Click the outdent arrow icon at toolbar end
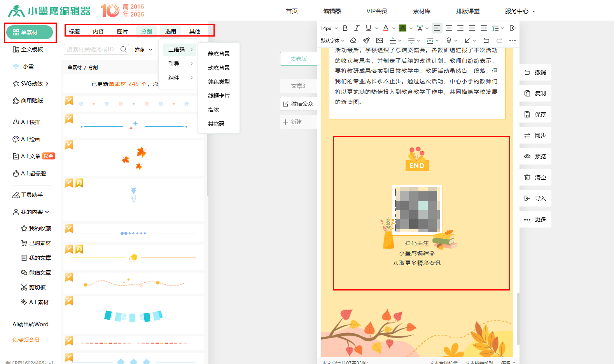Screen dimensions: 614x364 coord(513,28)
